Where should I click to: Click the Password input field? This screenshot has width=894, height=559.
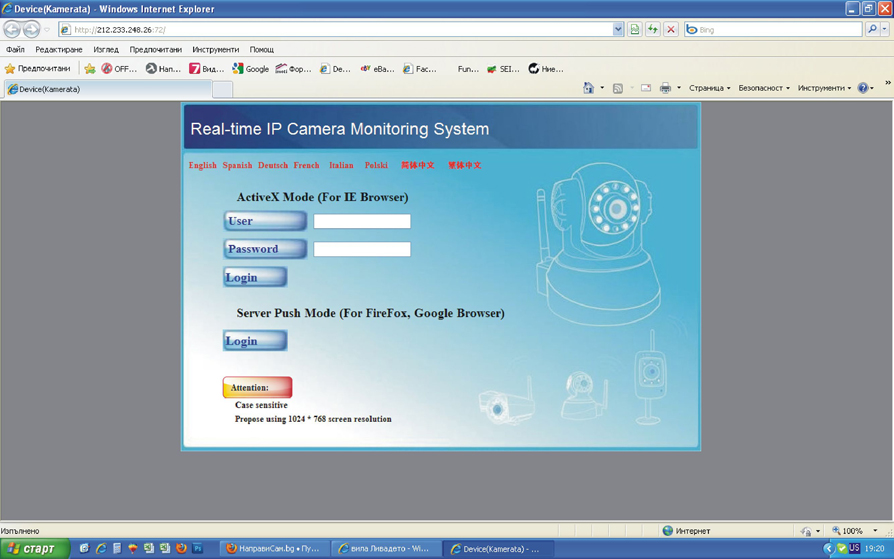click(x=362, y=249)
